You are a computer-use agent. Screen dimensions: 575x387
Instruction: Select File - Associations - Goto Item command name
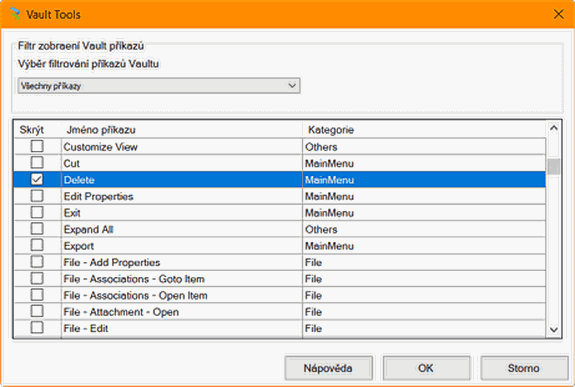(x=134, y=279)
